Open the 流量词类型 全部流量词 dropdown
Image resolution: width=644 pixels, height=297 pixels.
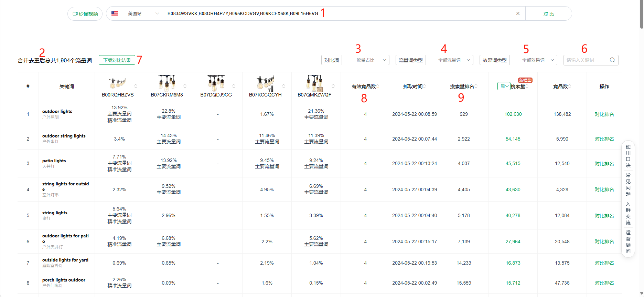[x=450, y=60]
